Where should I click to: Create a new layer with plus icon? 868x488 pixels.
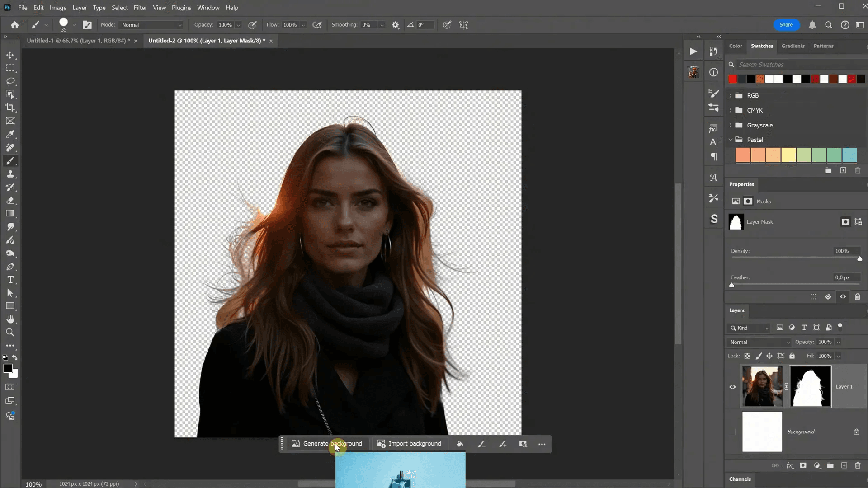click(x=844, y=465)
